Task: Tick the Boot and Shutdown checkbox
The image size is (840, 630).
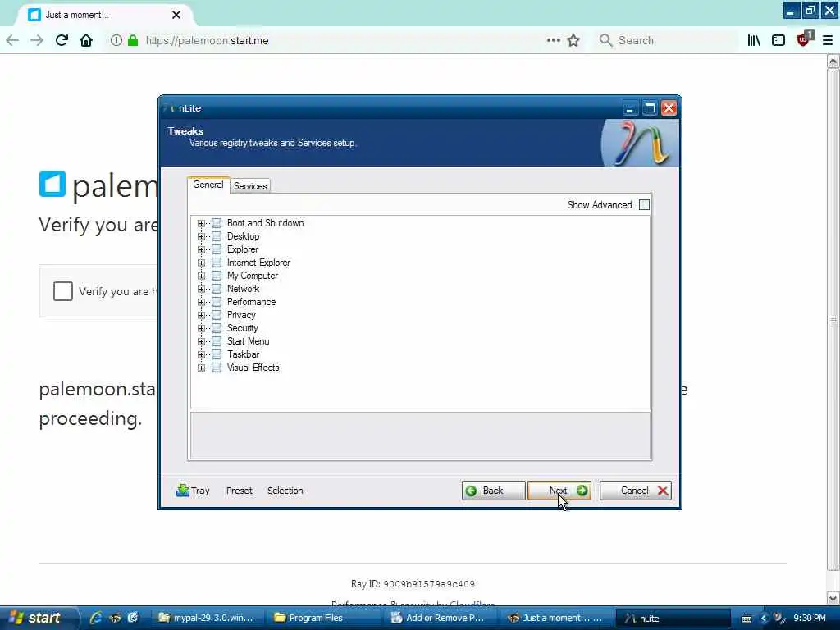Action: pyautogui.click(x=217, y=223)
